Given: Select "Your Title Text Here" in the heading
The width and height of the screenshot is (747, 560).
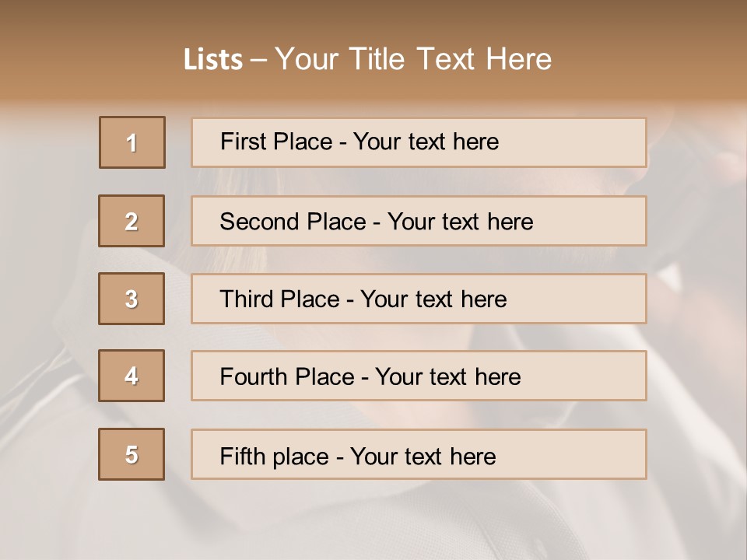Looking at the screenshot, I should pyautogui.click(x=413, y=59).
